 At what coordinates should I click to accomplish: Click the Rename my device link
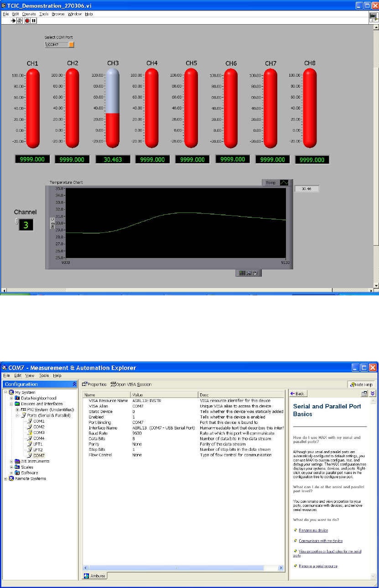coord(313,530)
